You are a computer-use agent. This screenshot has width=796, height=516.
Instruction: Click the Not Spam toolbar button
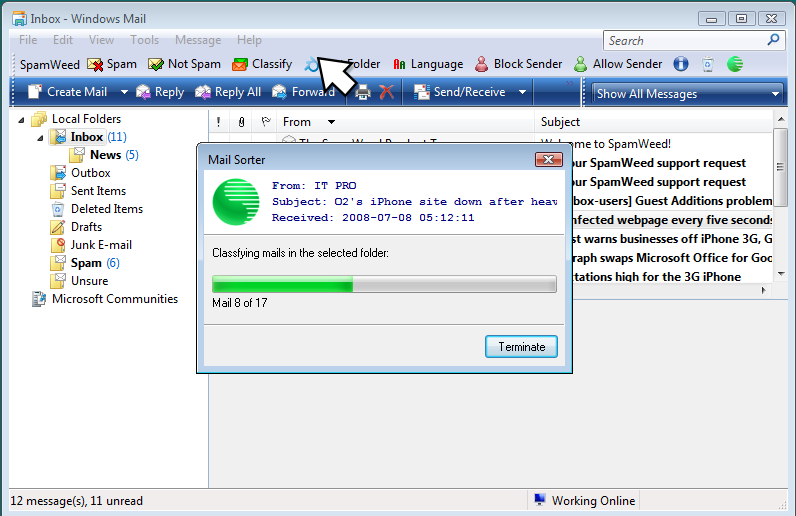(x=184, y=64)
